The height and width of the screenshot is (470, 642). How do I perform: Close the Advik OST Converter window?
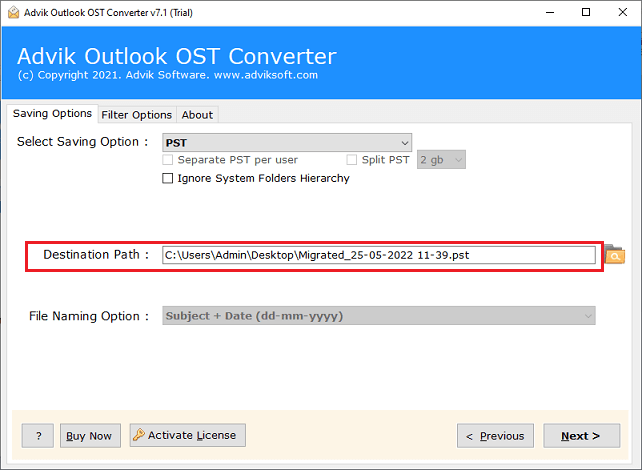[x=622, y=12]
